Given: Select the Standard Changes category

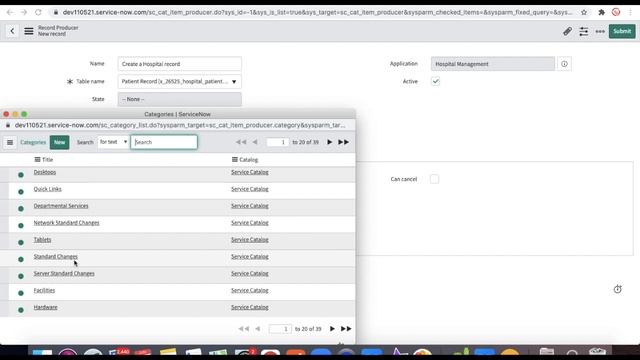Looking at the screenshot, I should tap(56, 256).
